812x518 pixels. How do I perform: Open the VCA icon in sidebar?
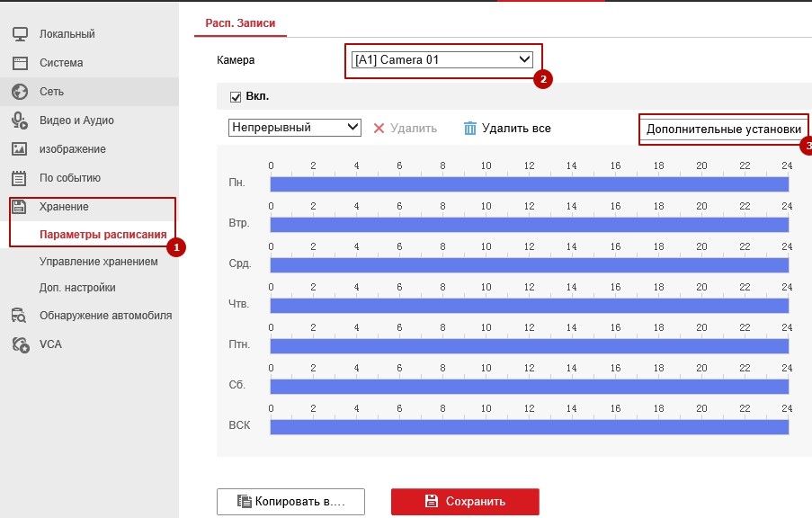[20, 344]
